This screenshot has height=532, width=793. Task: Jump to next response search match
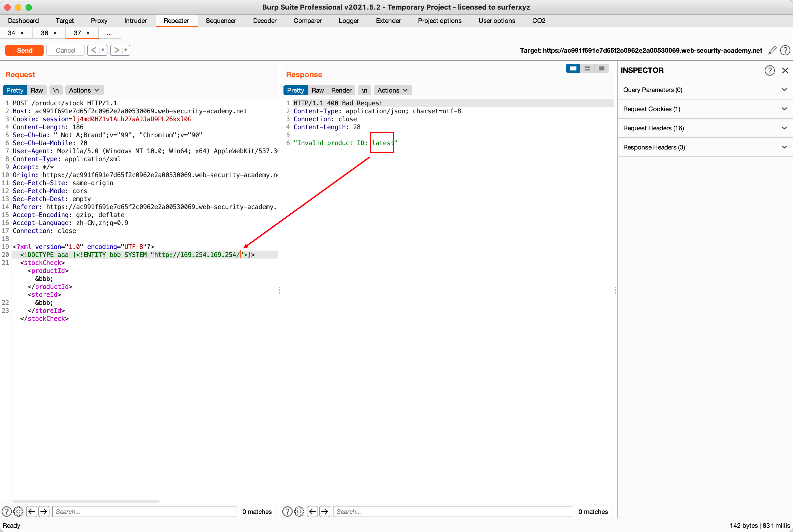click(325, 511)
